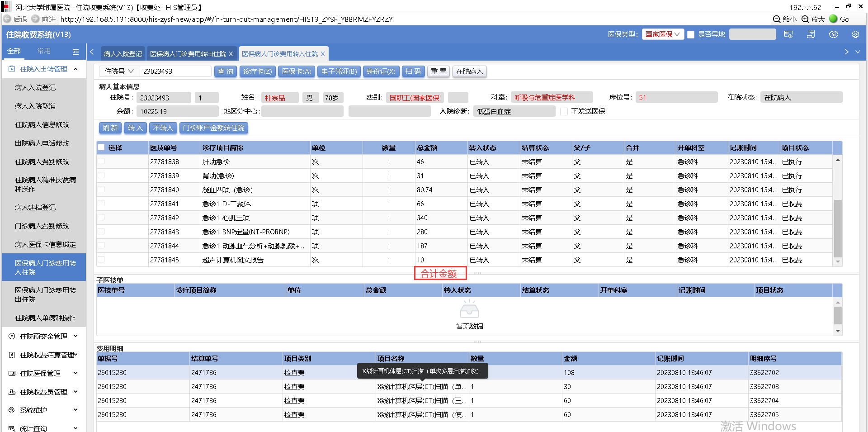Click the 查询 search button

(225, 71)
